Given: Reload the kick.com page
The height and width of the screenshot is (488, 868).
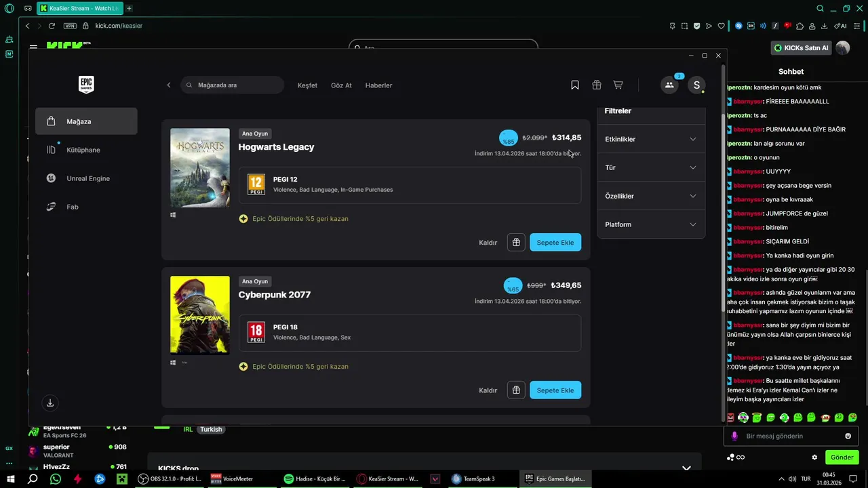Looking at the screenshot, I should tap(52, 26).
